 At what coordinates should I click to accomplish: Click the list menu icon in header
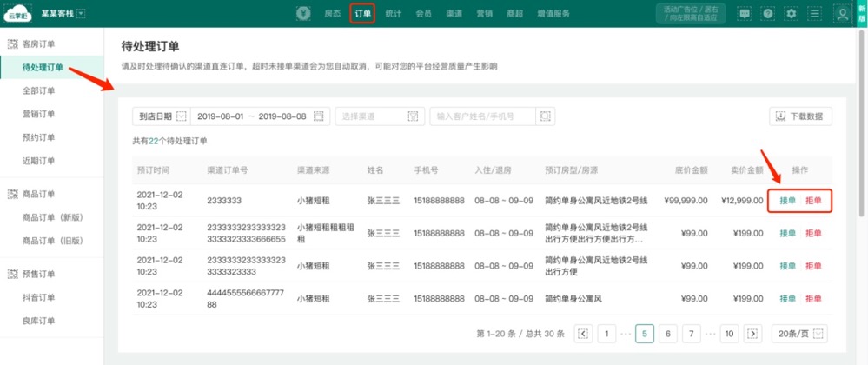813,14
